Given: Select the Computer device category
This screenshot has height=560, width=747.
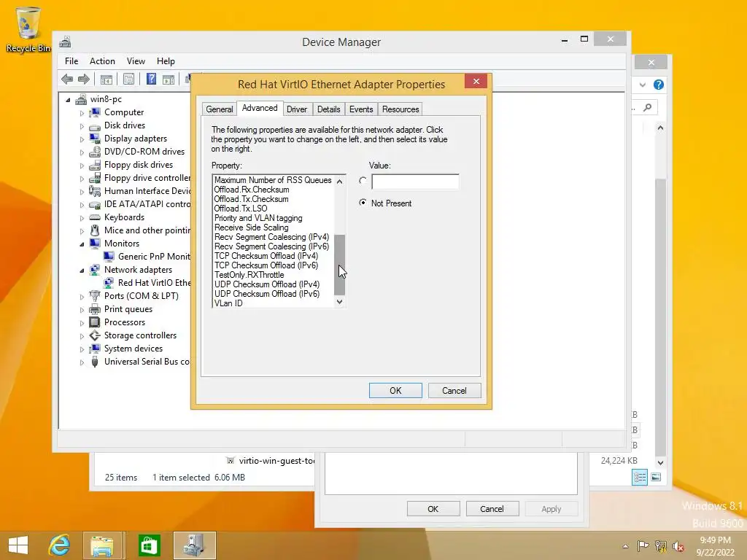Looking at the screenshot, I should tap(124, 112).
